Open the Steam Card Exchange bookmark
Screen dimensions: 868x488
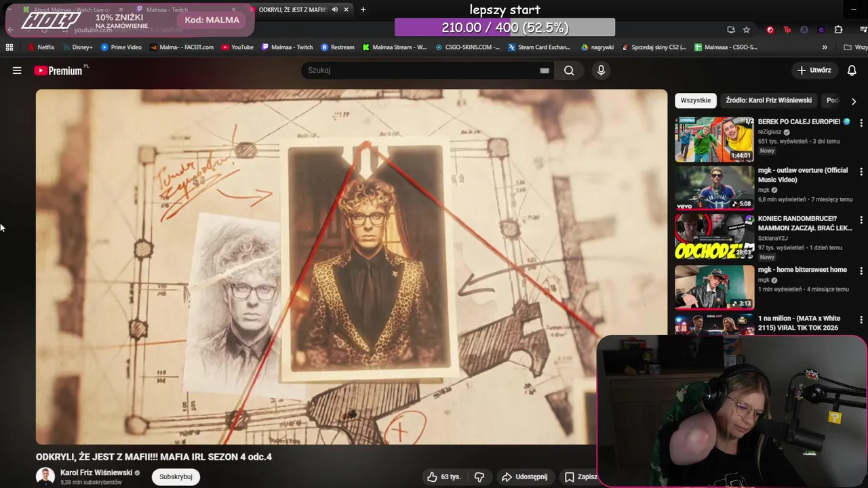pyautogui.click(x=539, y=47)
